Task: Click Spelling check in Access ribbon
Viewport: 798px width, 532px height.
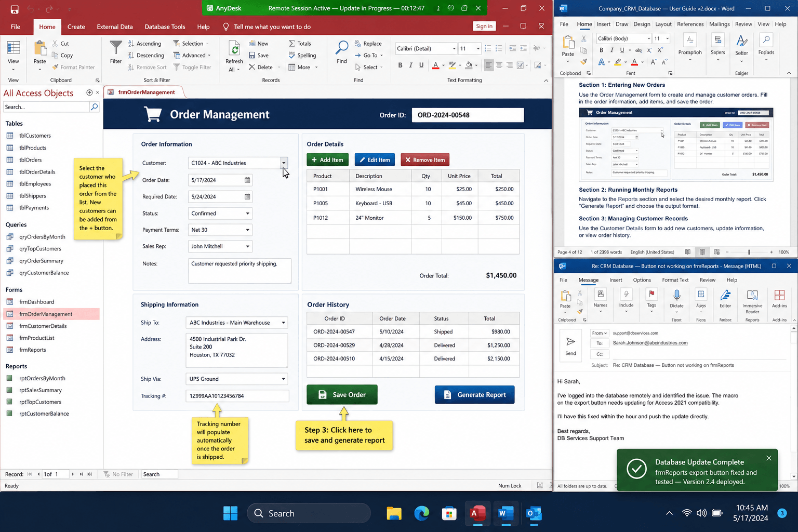Action: pos(302,56)
